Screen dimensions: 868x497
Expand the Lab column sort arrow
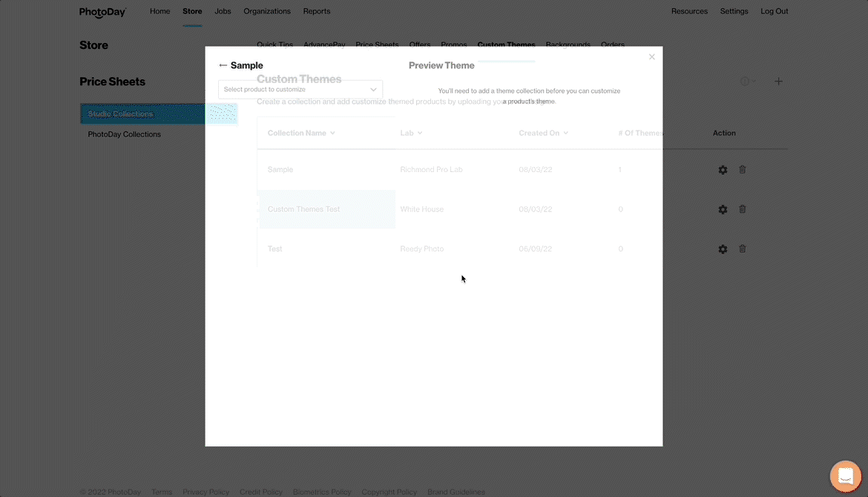420,133
